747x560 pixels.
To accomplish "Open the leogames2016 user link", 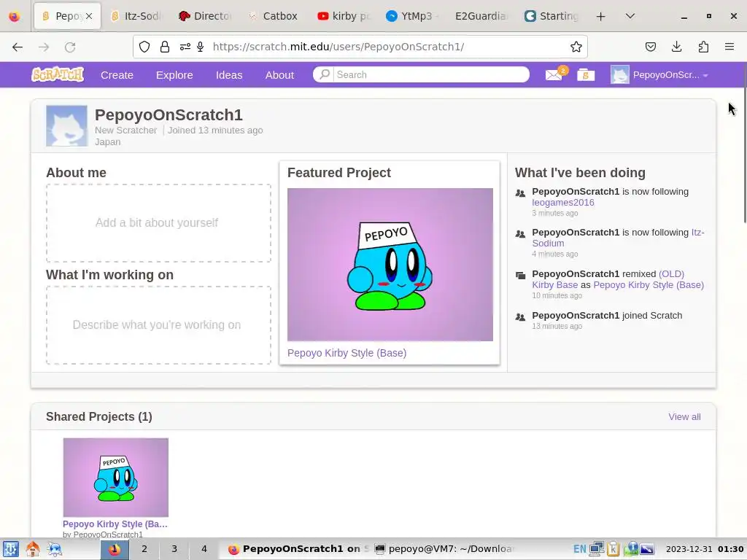I will click(x=563, y=203).
